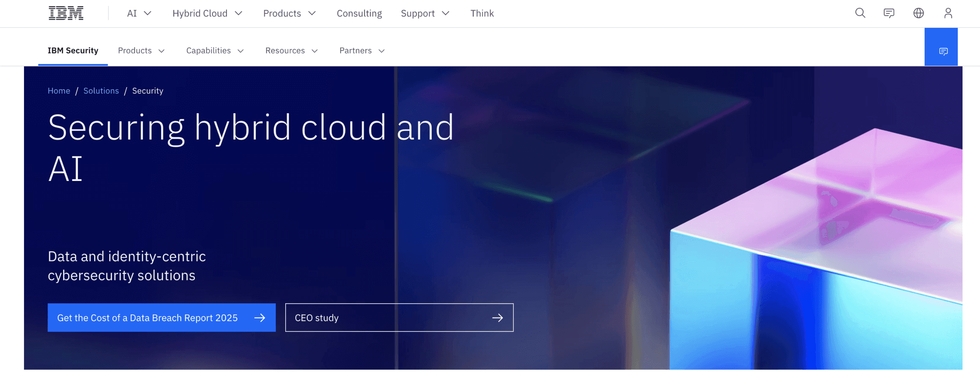Click the blue contact chat button
980x385 pixels.
point(941,51)
